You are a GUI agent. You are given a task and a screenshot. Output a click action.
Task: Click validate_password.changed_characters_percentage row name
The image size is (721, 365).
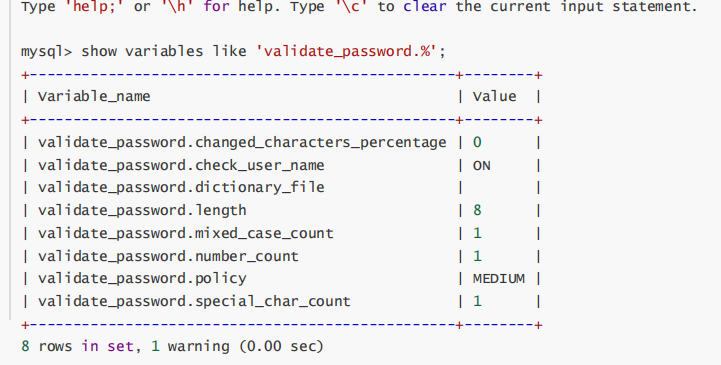click(242, 143)
